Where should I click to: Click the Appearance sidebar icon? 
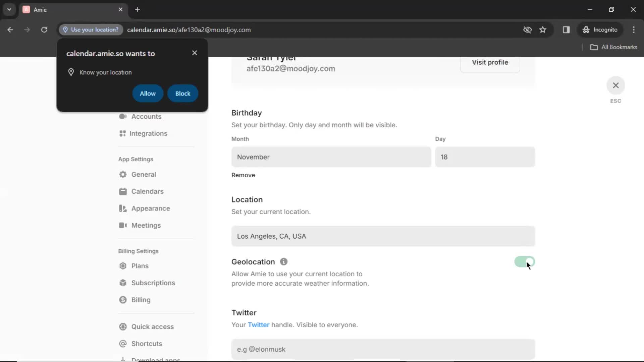coord(122,208)
